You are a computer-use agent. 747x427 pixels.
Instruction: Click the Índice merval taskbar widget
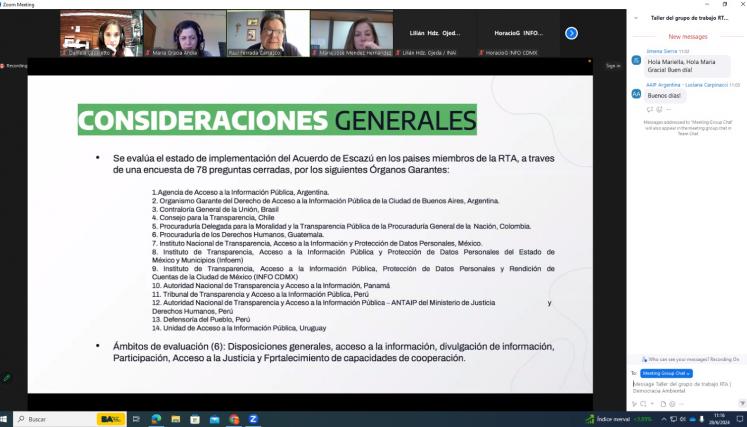tap(619, 419)
